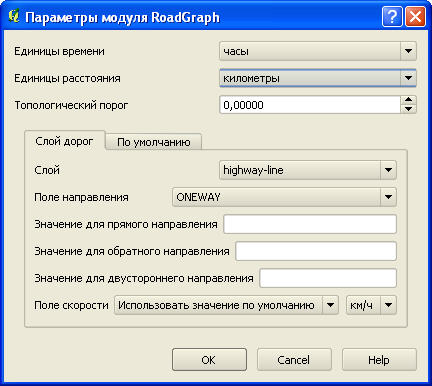Click the QGIS icon in title bar
This screenshot has height=386, width=432.
tap(14, 16)
